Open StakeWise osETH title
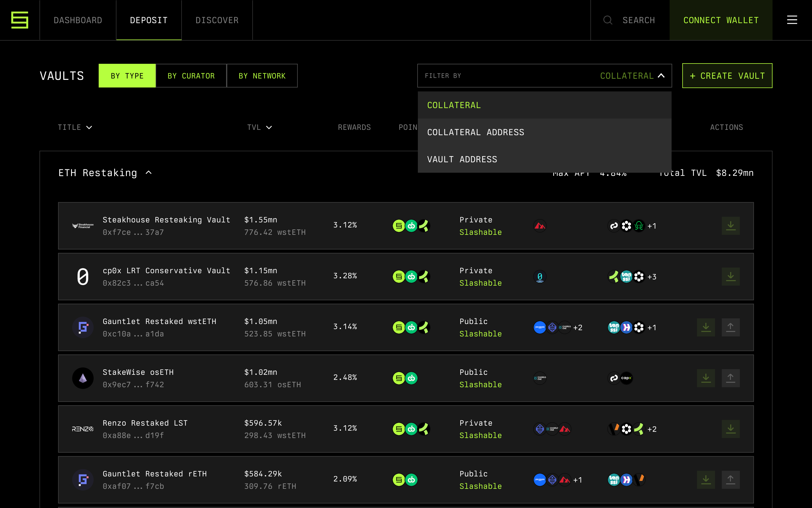The height and width of the screenshot is (508, 812). [138, 372]
